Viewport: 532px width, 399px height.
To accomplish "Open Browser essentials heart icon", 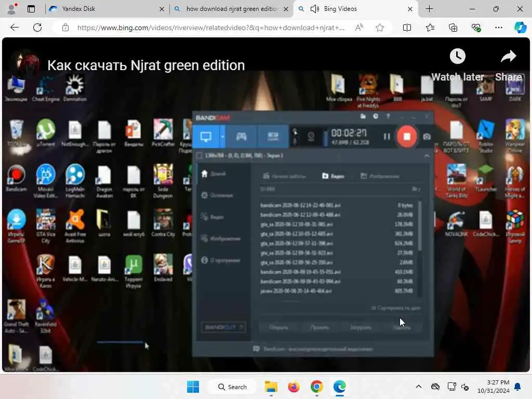I will pos(476,28).
